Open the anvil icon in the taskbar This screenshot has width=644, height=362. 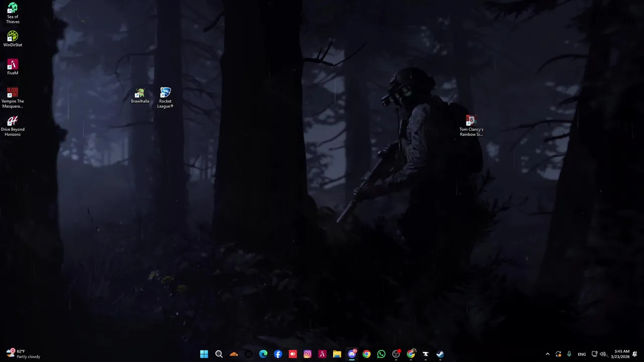point(425,354)
